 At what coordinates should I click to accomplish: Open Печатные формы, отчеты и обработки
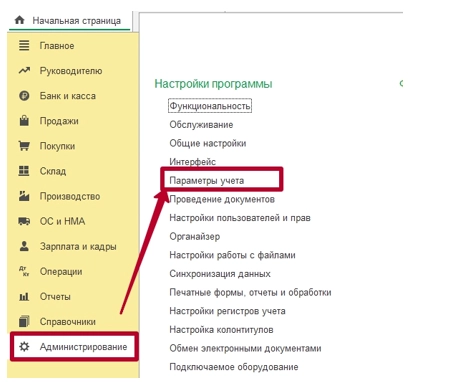[x=250, y=293]
